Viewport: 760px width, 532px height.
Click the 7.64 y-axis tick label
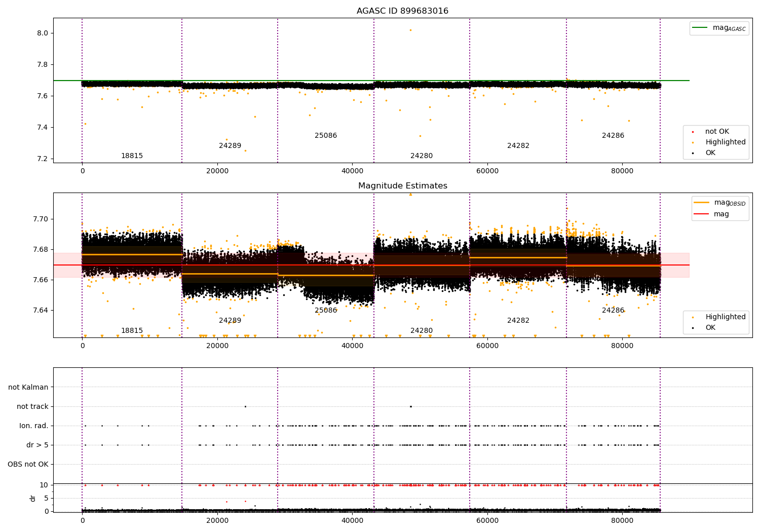coord(41,311)
